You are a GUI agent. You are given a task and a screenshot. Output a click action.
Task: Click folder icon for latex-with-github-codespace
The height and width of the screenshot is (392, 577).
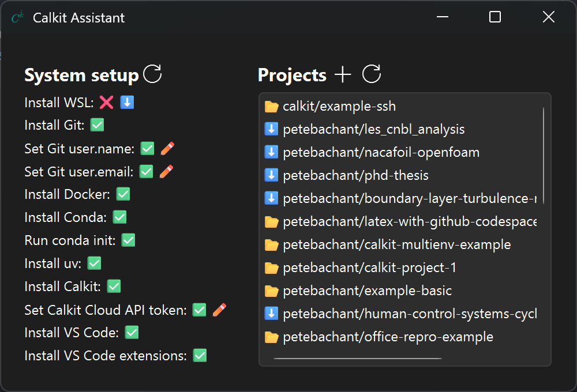271,222
